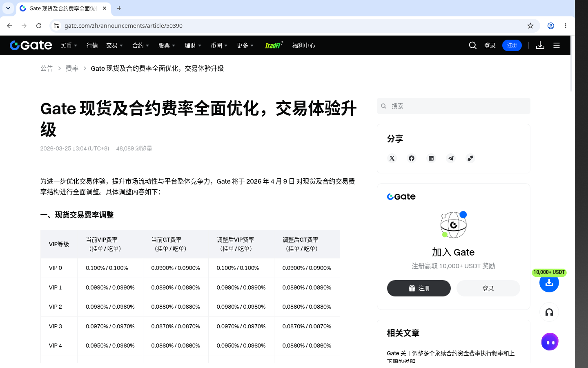Image resolution: width=588 pixels, height=368 pixels.
Task: Open related article about 永续合约资金费率
Action: (451, 357)
